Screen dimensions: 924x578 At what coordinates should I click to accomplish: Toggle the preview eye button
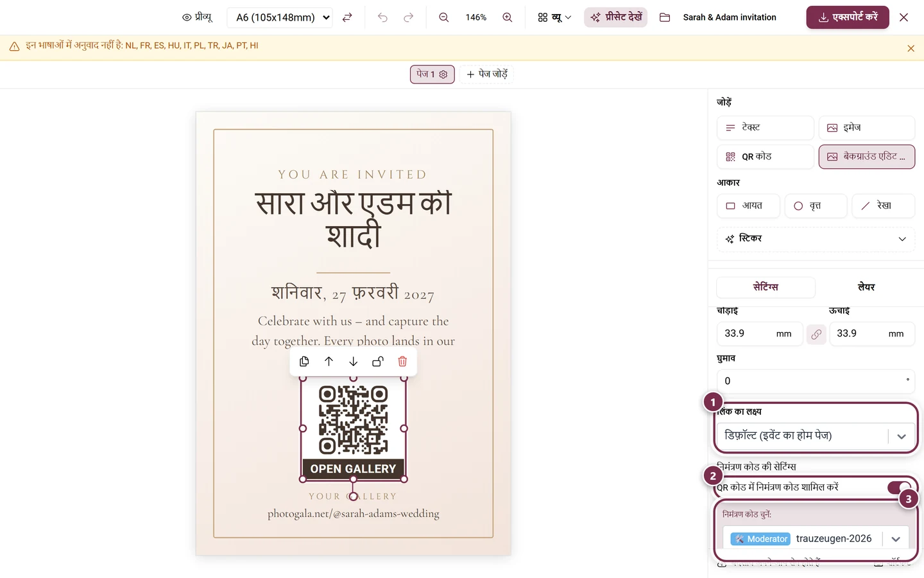coord(197,17)
